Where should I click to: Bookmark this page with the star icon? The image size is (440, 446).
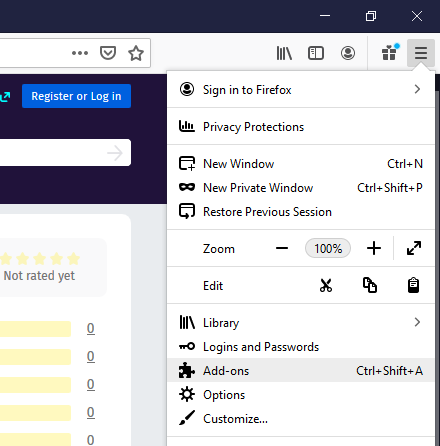pyautogui.click(x=136, y=53)
